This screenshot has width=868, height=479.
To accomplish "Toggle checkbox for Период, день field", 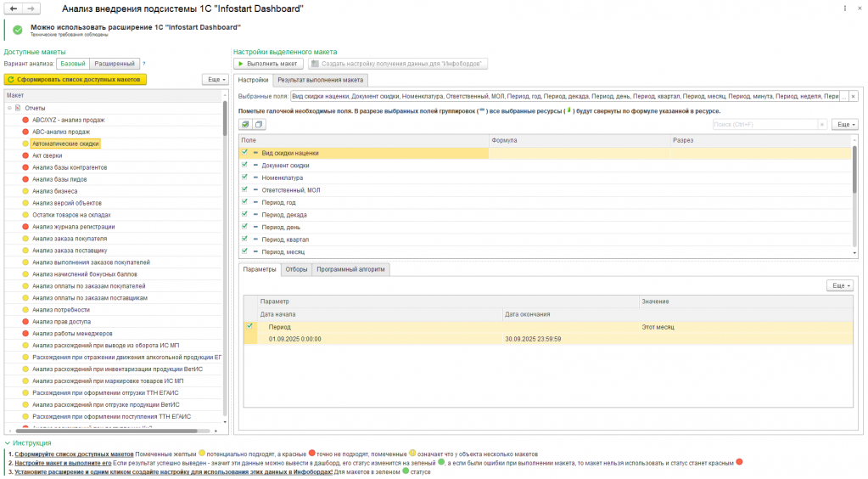I will pos(244,226).
